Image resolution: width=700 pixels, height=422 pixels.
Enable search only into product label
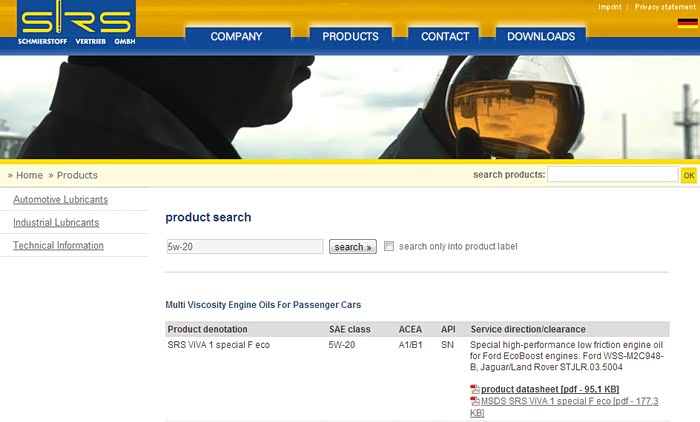point(389,246)
